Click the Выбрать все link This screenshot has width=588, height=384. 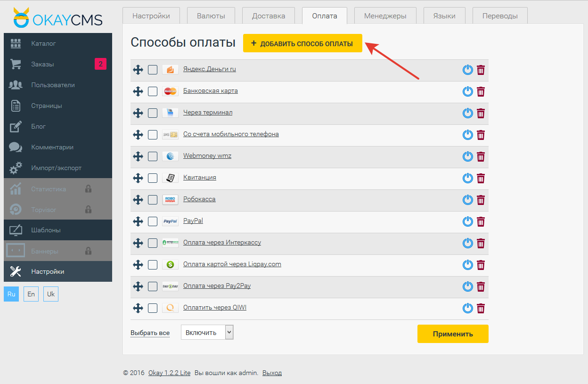click(x=150, y=333)
